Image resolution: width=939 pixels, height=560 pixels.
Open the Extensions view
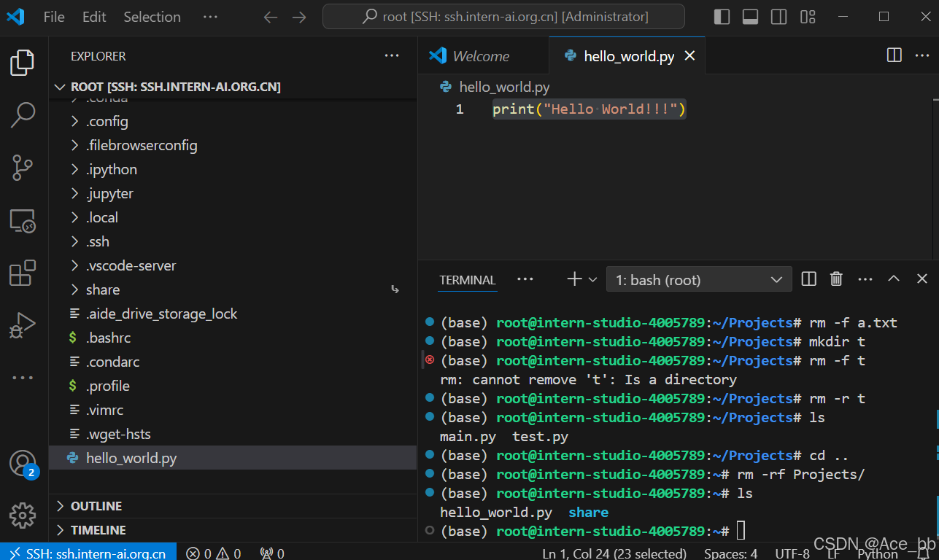23,273
